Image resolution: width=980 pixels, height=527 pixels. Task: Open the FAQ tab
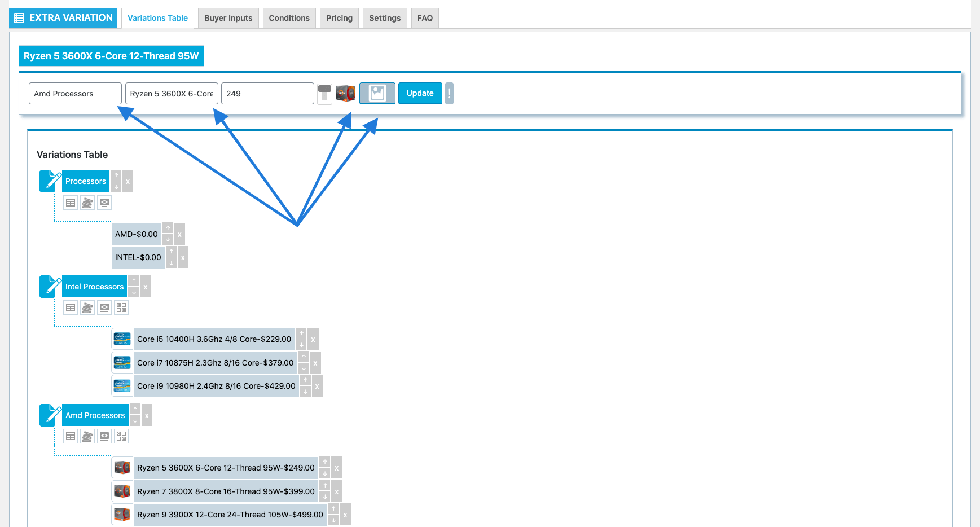click(x=425, y=18)
